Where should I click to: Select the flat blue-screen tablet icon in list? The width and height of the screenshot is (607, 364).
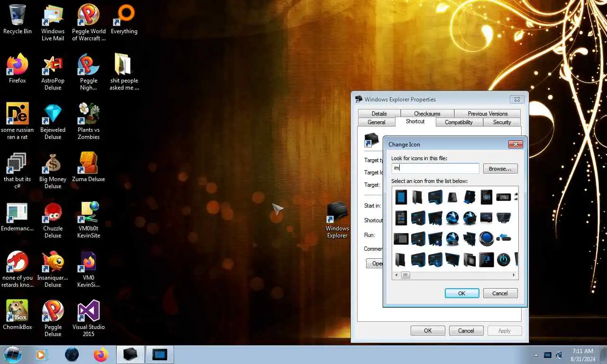[401, 197]
